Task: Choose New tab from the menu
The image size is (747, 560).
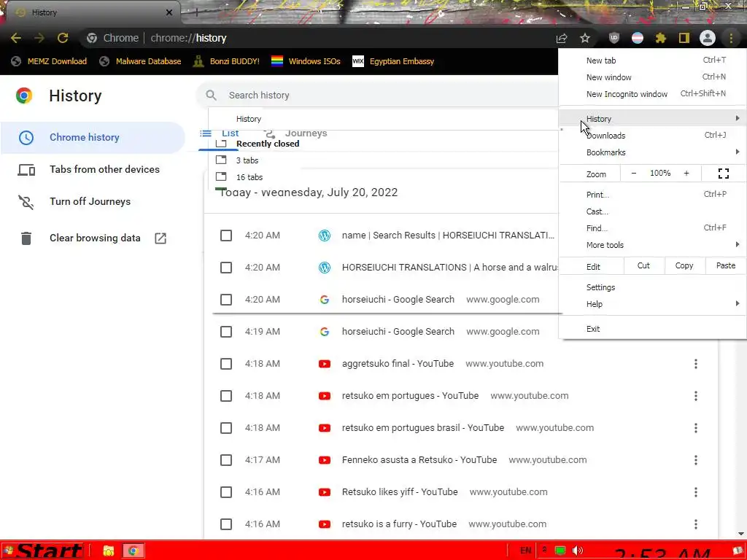Action: pyautogui.click(x=653, y=61)
